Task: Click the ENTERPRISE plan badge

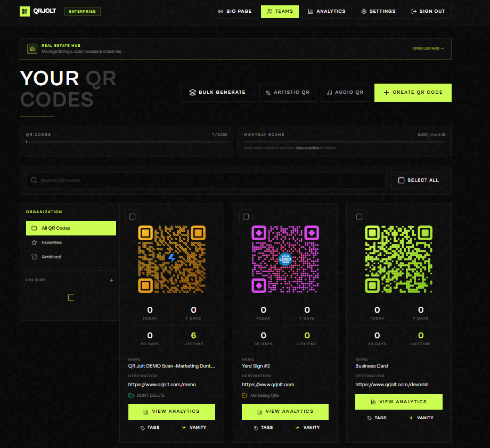Action: point(83,12)
